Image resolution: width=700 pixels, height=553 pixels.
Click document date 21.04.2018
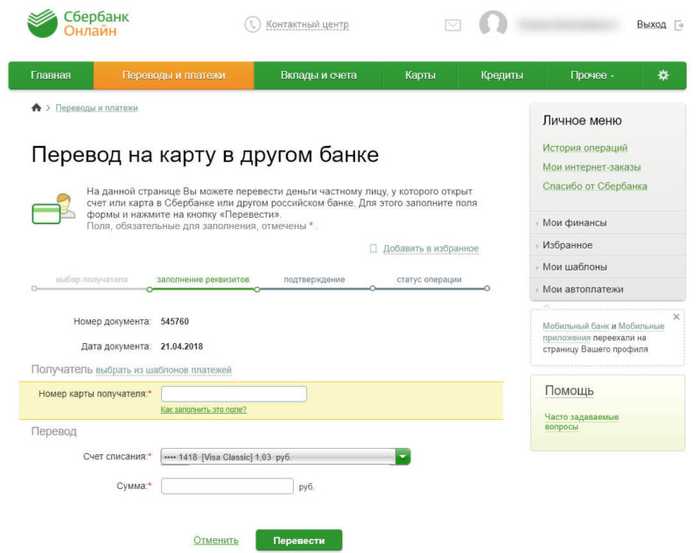182,346
